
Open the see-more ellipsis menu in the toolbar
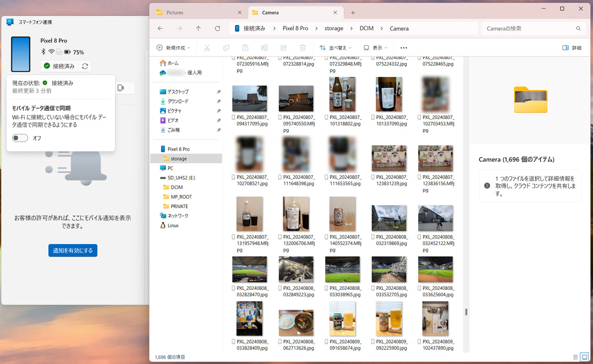pos(404,48)
